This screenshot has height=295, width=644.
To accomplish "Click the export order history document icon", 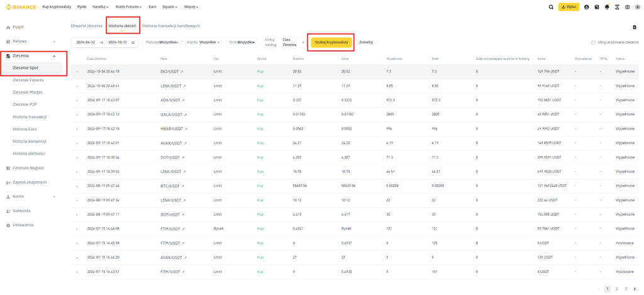I will [x=634, y=27].
